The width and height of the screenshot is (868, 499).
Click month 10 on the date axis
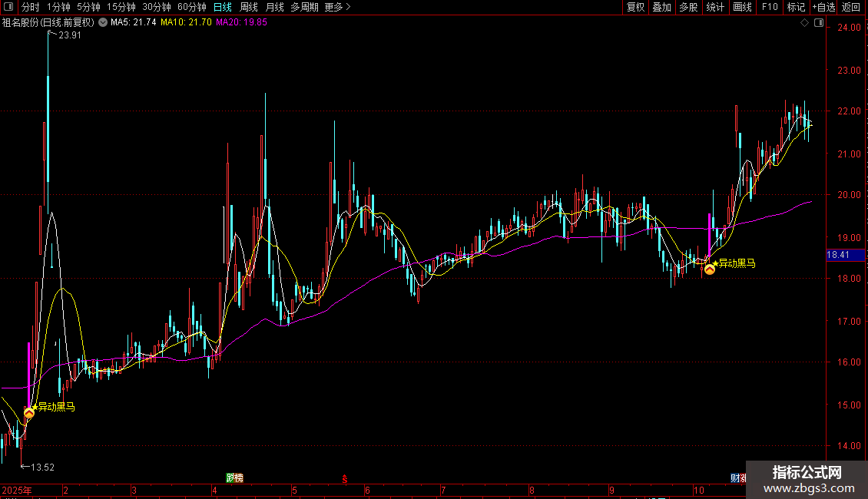point(698,491)
